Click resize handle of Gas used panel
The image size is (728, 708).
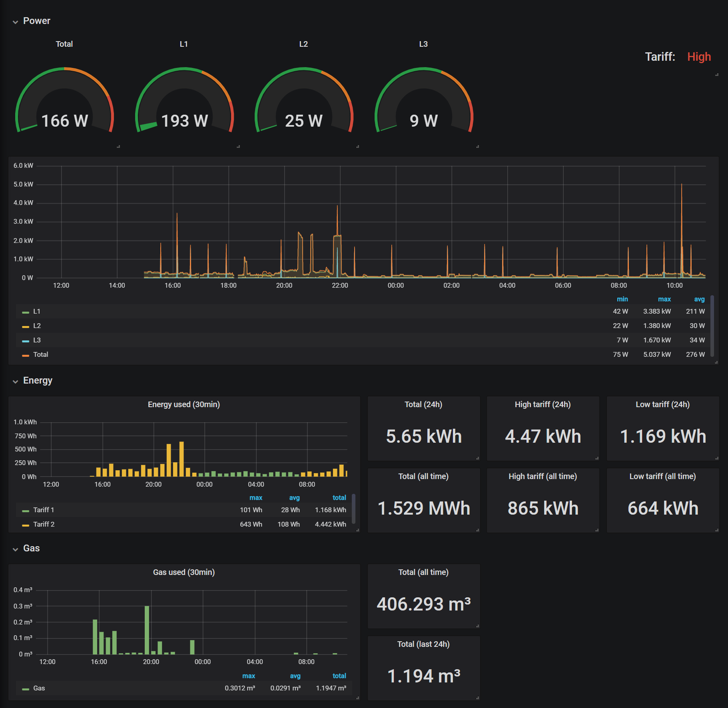(x=358, y=698)
